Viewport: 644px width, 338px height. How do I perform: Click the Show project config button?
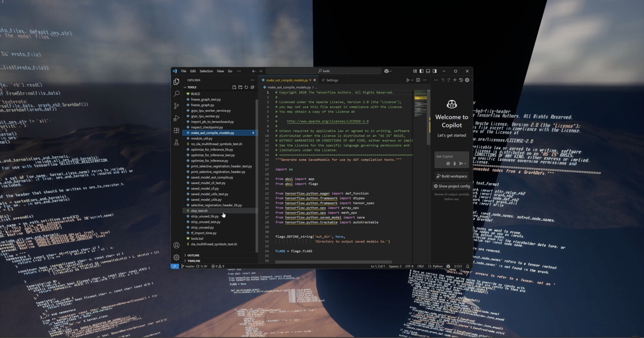[x=451, y=186]
